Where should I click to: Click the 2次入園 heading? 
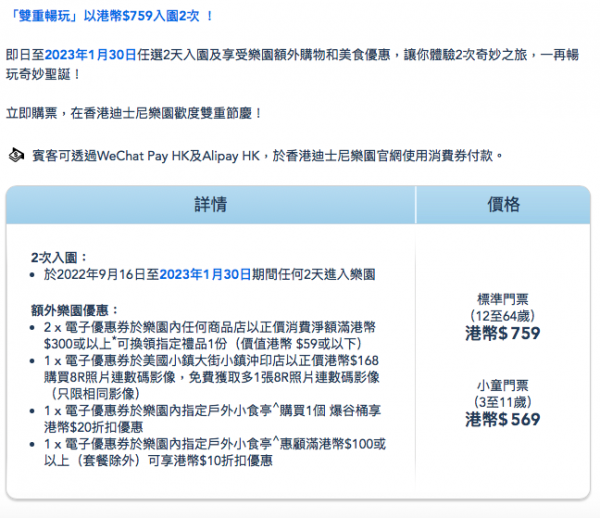(x=59, y=257)
